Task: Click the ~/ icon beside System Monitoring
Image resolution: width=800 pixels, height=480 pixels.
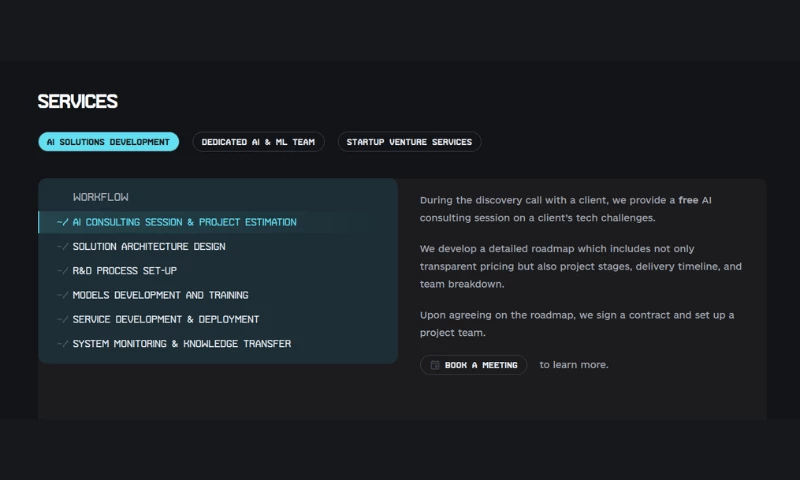Action: 62,344
